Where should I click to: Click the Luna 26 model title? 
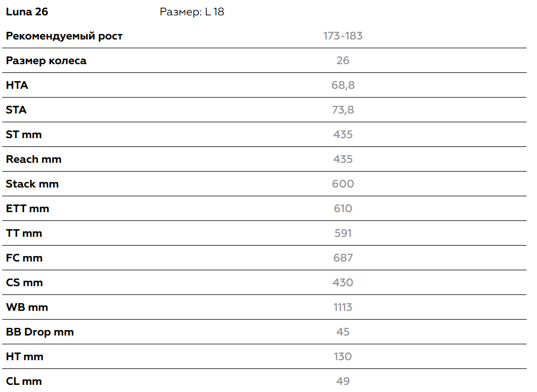coord(27,12)
